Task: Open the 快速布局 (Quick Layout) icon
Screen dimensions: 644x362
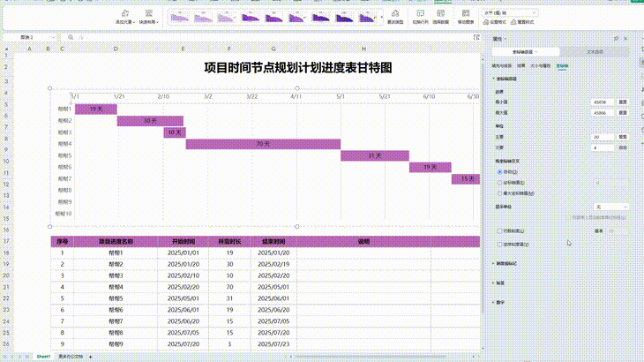Action: (x=149, y=14)
